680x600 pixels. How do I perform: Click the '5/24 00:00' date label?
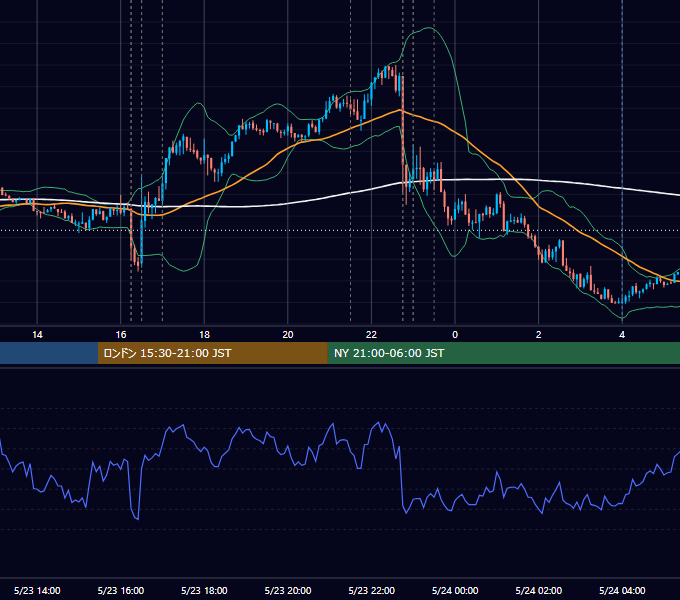point(455,590)
